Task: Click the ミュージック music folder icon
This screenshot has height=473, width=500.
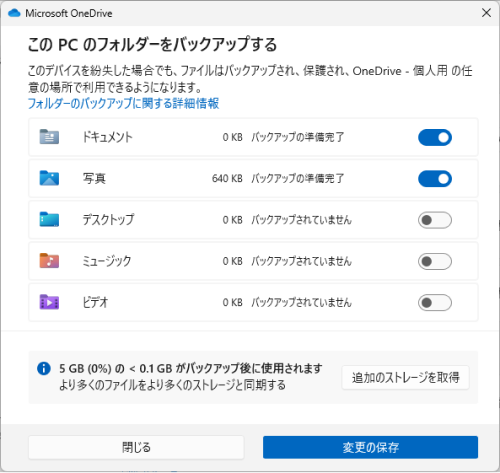Action: (x=49, y=261)
